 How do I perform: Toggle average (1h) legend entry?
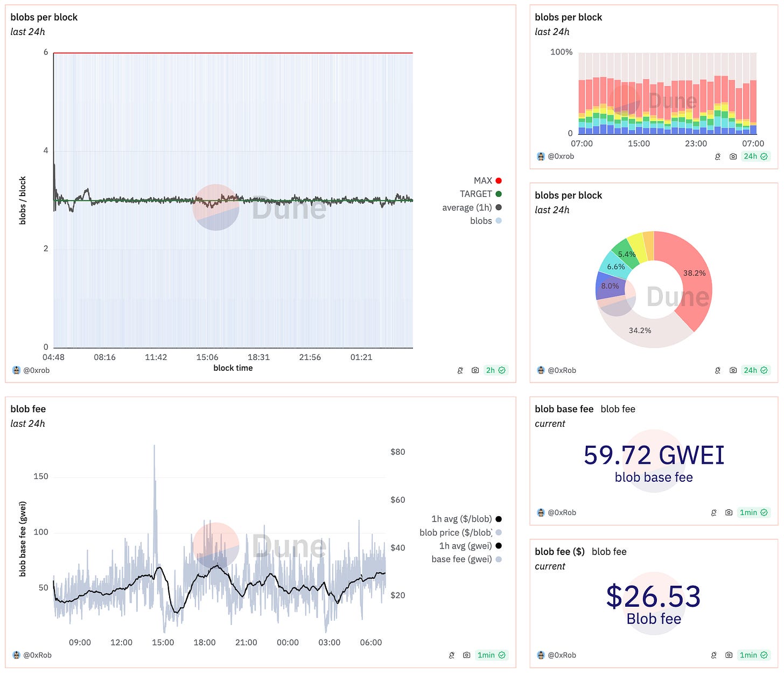[x=472, y=207]
